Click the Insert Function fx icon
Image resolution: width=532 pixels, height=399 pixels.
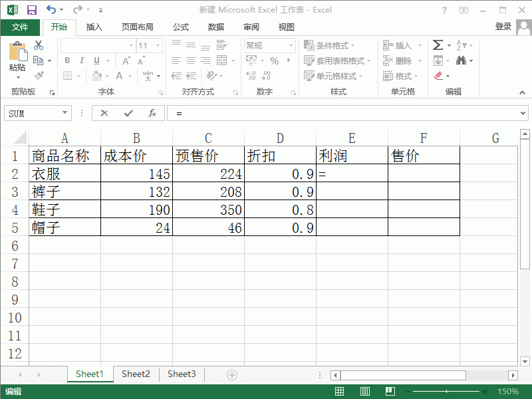152,113
